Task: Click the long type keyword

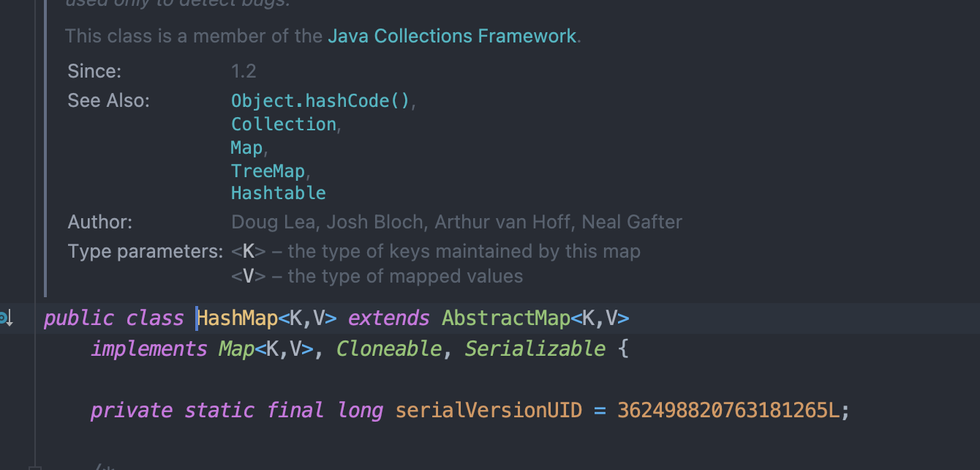Action: (x=360, y=410)
